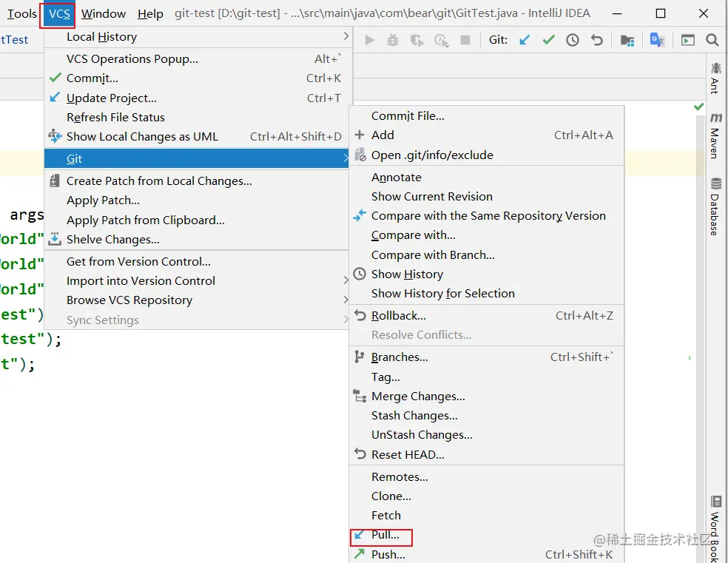Choose Compare with Branch...

pos(487,254)
